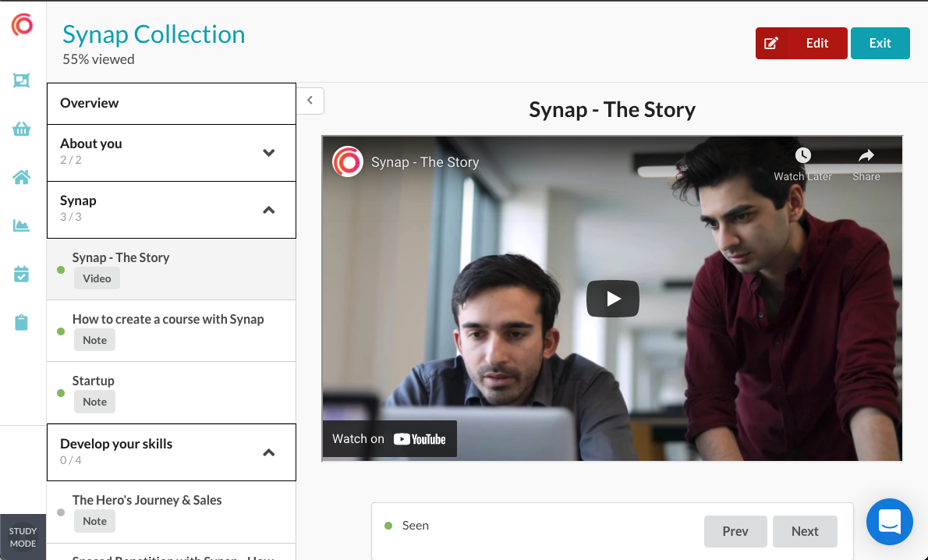Collapse the Synap section

[x=268, y=210]
